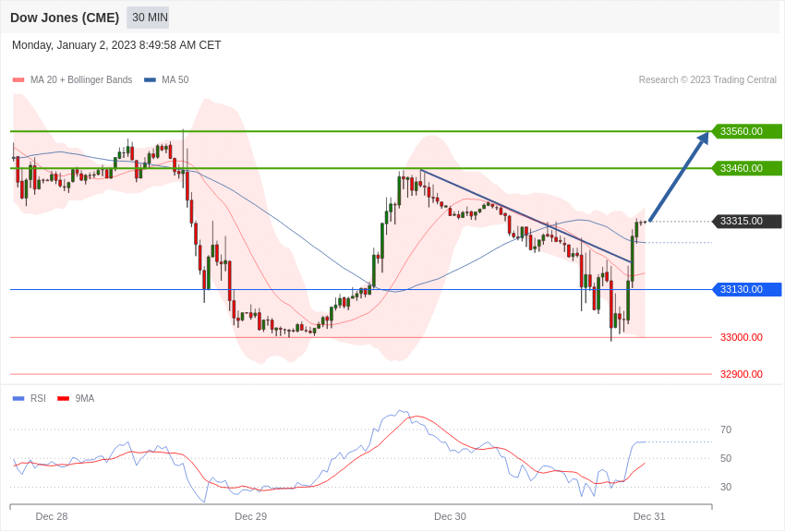Screen dimensions: 785x532
Task: Click the MA 50 legend label
Action: tap(175, 80)
